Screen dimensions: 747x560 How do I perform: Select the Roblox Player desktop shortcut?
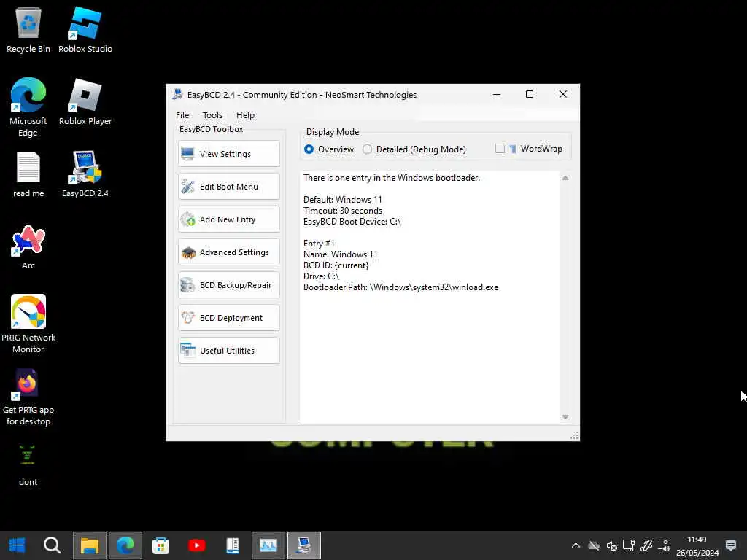85,102
